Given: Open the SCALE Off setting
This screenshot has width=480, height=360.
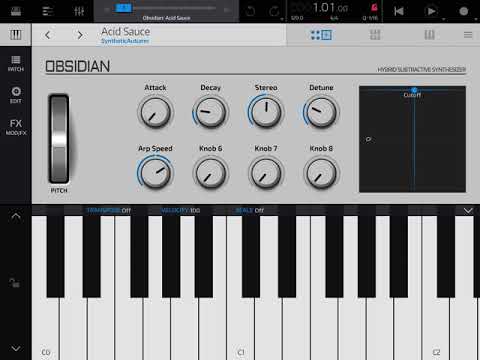Looking at the screenshot, I should coord(250,210).
